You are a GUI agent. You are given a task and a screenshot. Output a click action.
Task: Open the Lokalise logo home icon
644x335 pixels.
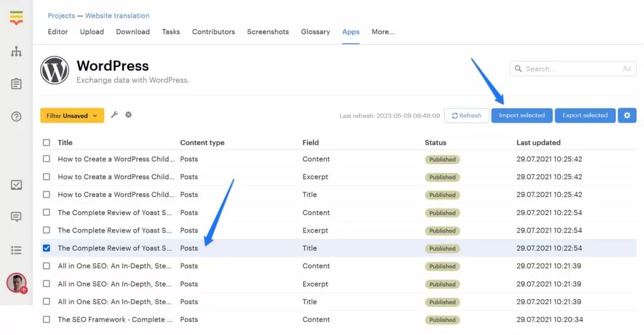pyautogui.click(x=16, y=18)
